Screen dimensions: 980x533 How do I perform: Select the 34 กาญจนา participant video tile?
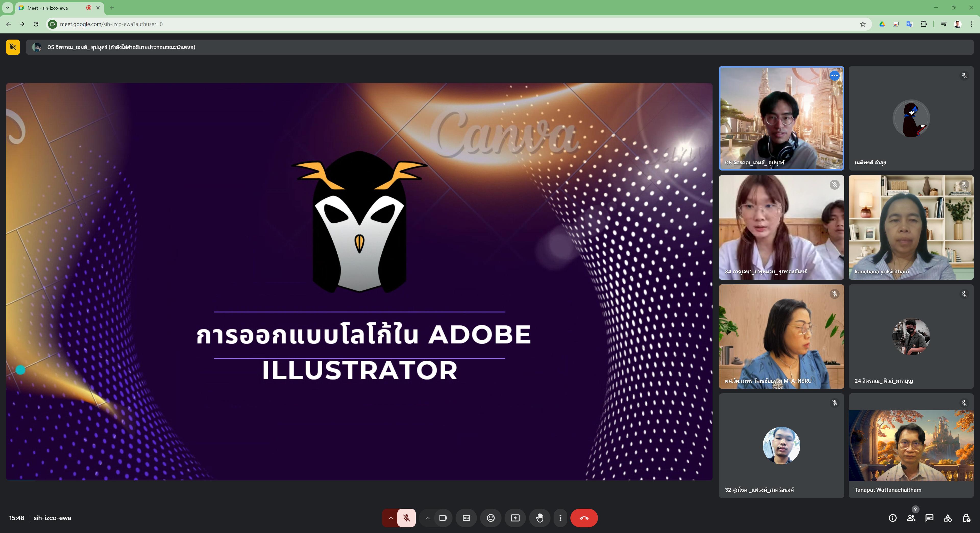point(781,227)
